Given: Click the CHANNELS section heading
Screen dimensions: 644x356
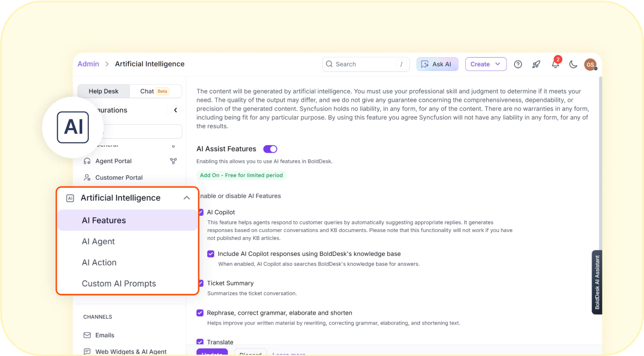Looking at the screenshot, I should coord(98,317).
